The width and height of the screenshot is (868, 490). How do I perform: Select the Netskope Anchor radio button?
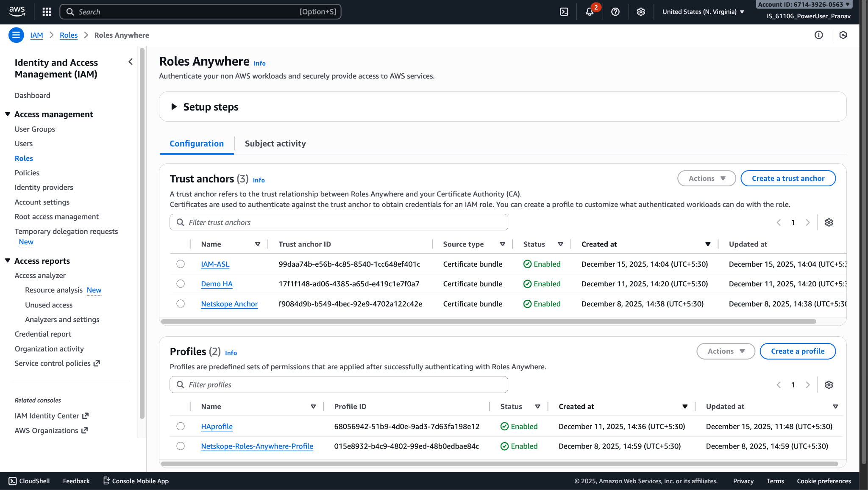click(181, 304)
